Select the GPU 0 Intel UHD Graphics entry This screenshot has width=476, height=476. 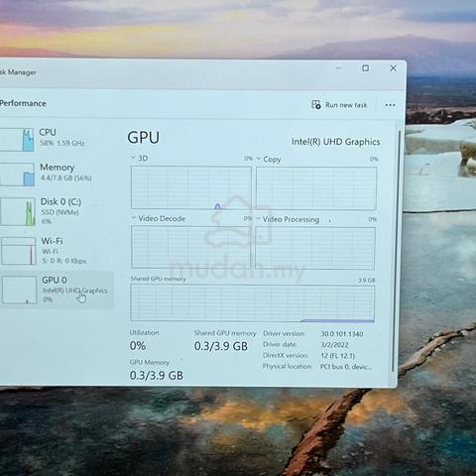(57, 291)
